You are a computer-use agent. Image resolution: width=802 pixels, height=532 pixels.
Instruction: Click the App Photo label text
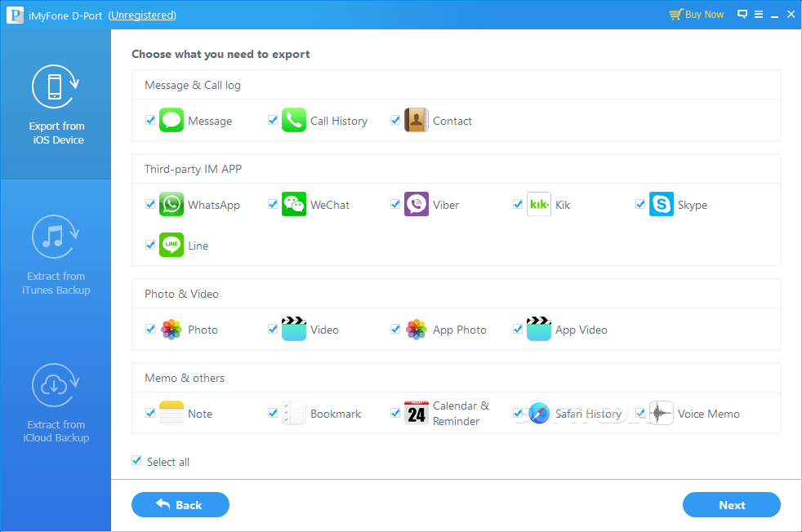tap(459, 330)
